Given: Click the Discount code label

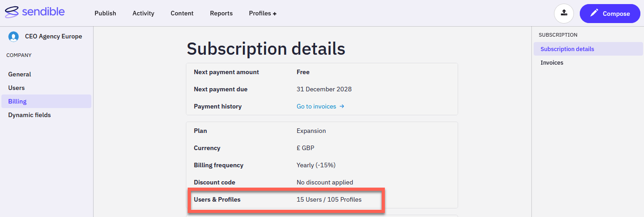Looking at the screenshot, I should point(215,182).
